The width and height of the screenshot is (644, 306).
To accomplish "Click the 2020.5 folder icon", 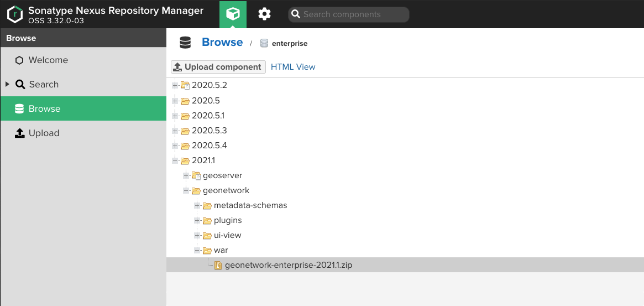I will tap(185, 101).
